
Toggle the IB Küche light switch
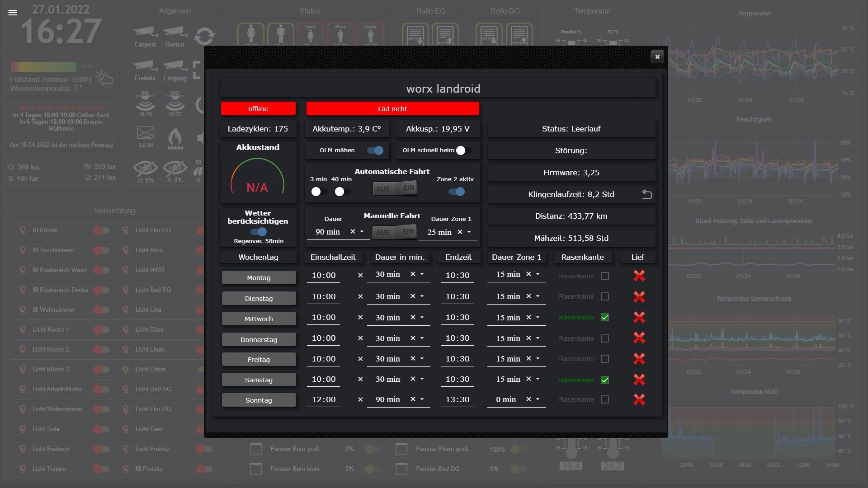(x=101, y=230)
